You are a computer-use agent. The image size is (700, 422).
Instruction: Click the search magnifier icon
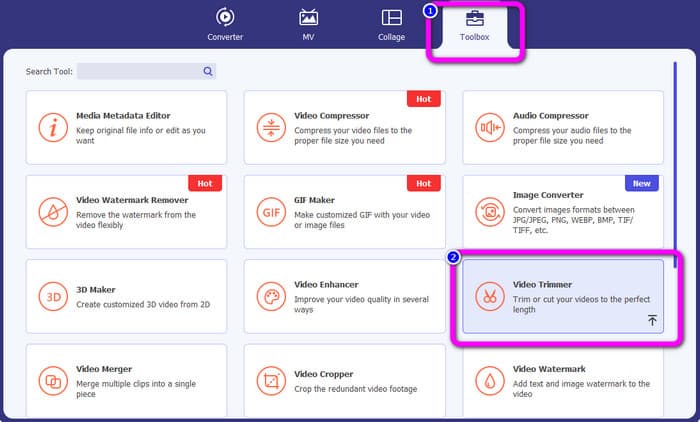pyautogui.click(x=208, y=72)
